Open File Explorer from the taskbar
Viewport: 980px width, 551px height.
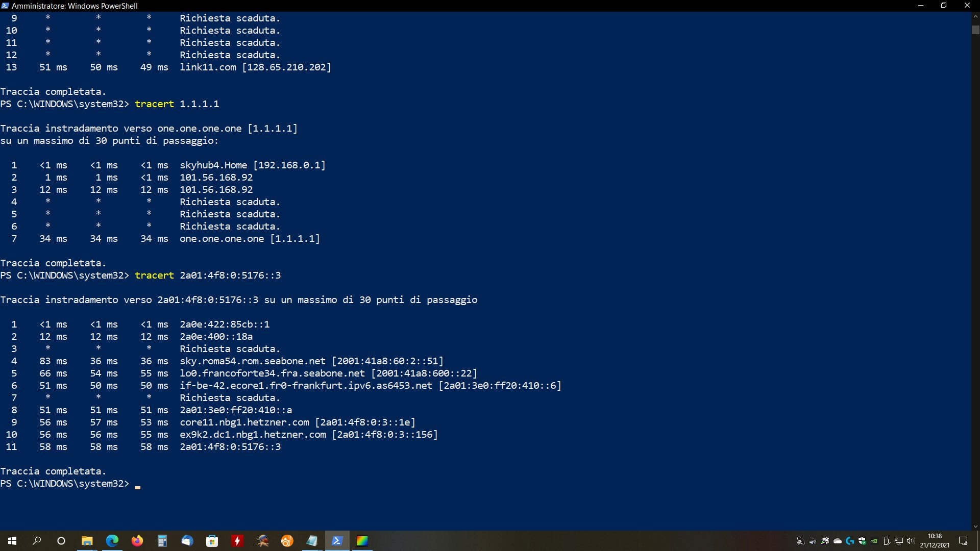coord(87,541)
